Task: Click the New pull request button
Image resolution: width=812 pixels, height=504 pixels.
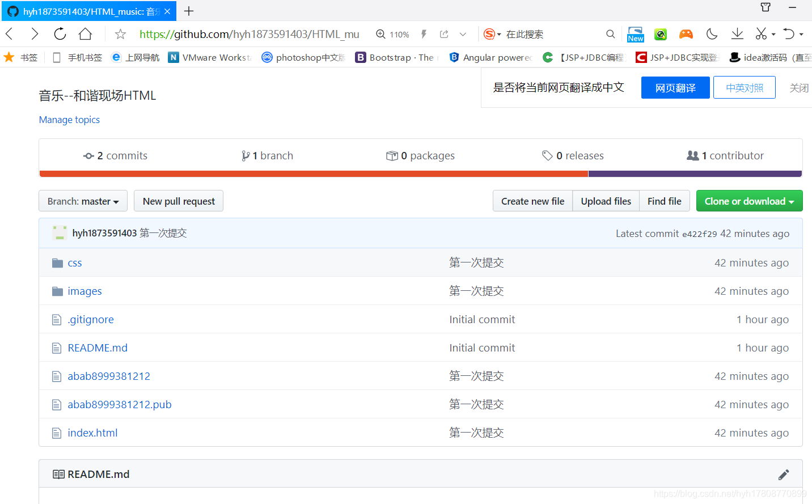Action: pos(179,201)
